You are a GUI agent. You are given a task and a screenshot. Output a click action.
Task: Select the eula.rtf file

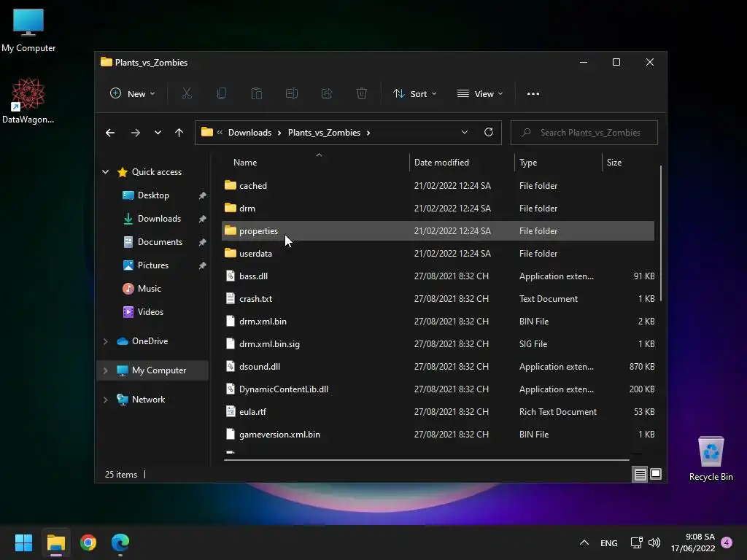(x=438, y=412)
